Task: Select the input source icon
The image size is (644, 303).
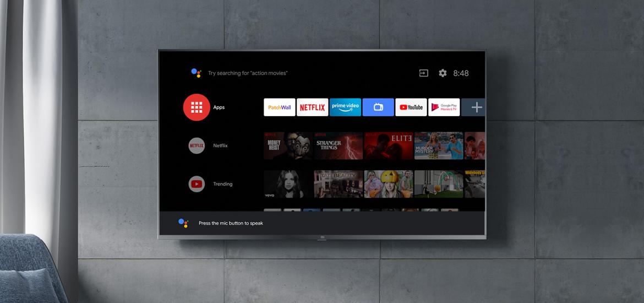Action: coord(423,73)
